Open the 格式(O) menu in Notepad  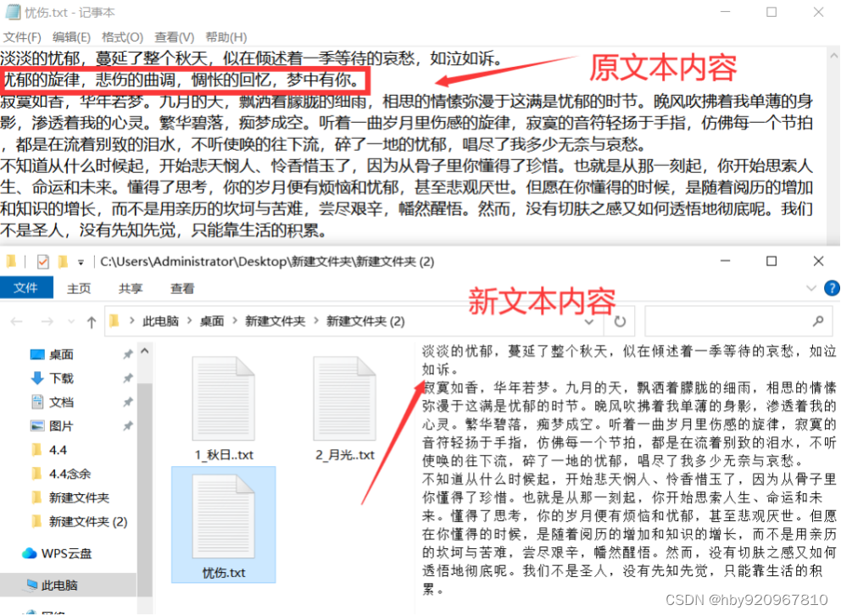point(122,37)
